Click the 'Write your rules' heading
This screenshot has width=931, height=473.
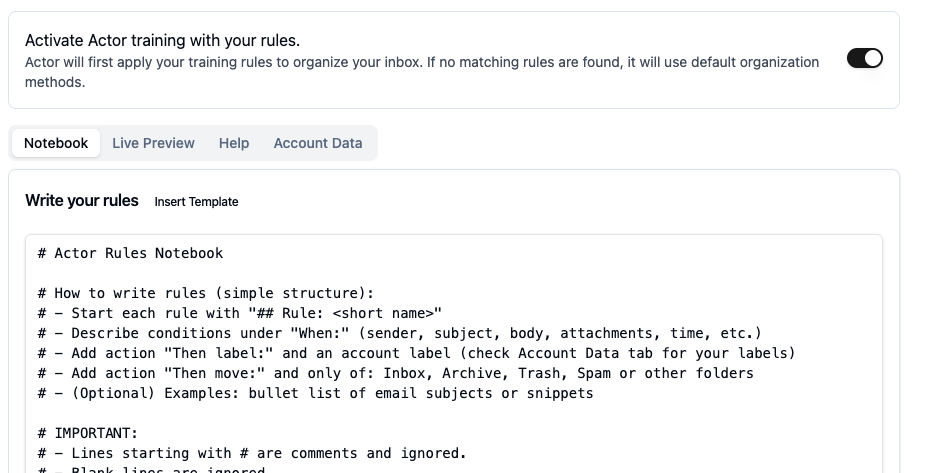pyautogui.click(x=82, y=201)
